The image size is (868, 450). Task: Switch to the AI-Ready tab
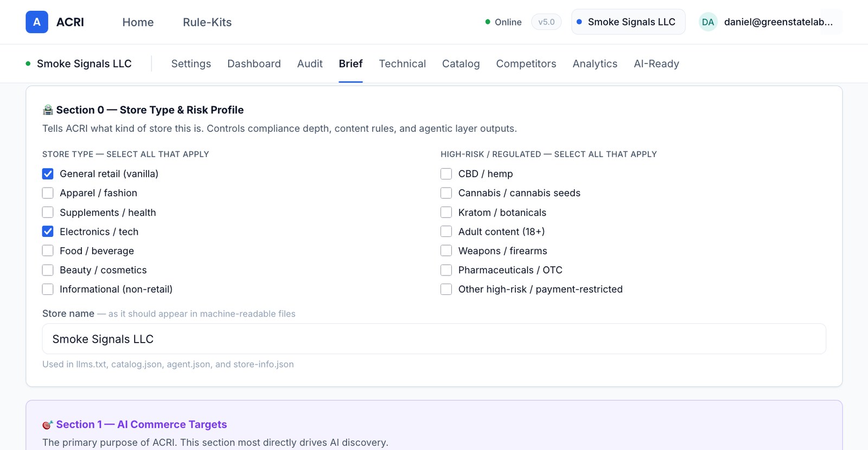tap(656, 64)
